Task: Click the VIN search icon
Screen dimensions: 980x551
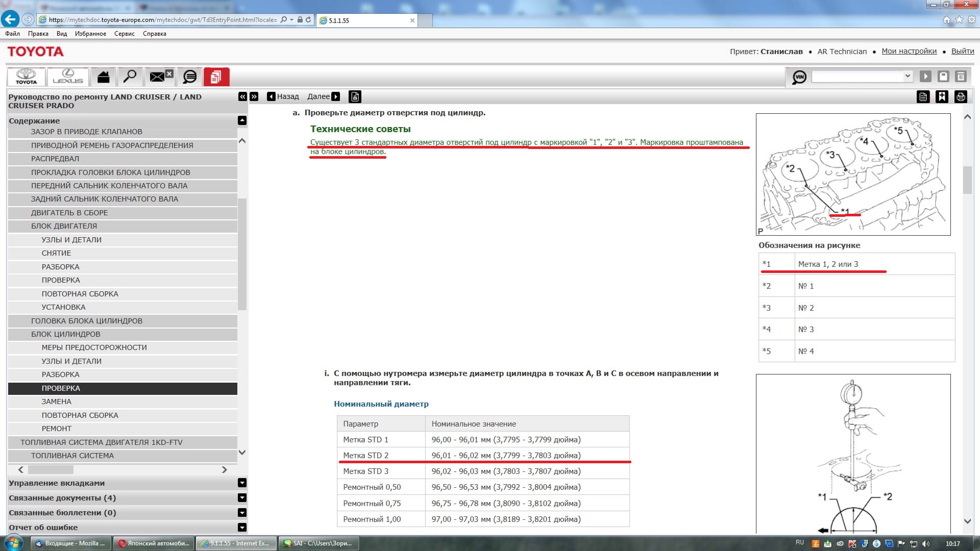Action: tap(799, 77)
